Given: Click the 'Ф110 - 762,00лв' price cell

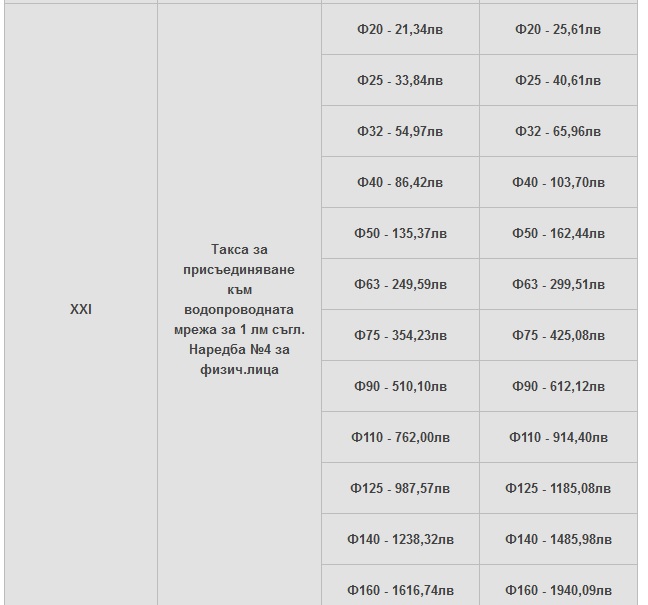Looking at the screenshot, I should coord(400,437).
